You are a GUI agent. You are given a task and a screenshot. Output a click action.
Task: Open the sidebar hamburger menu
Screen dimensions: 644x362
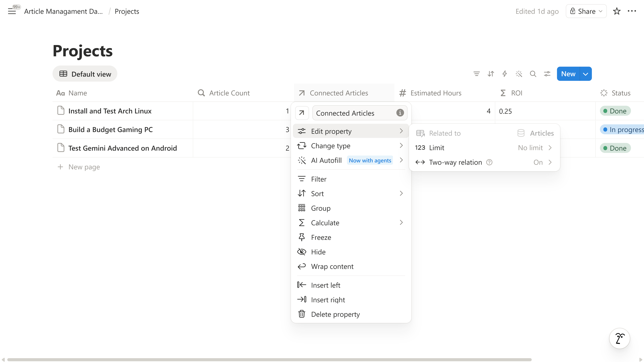tap(12, 11)
